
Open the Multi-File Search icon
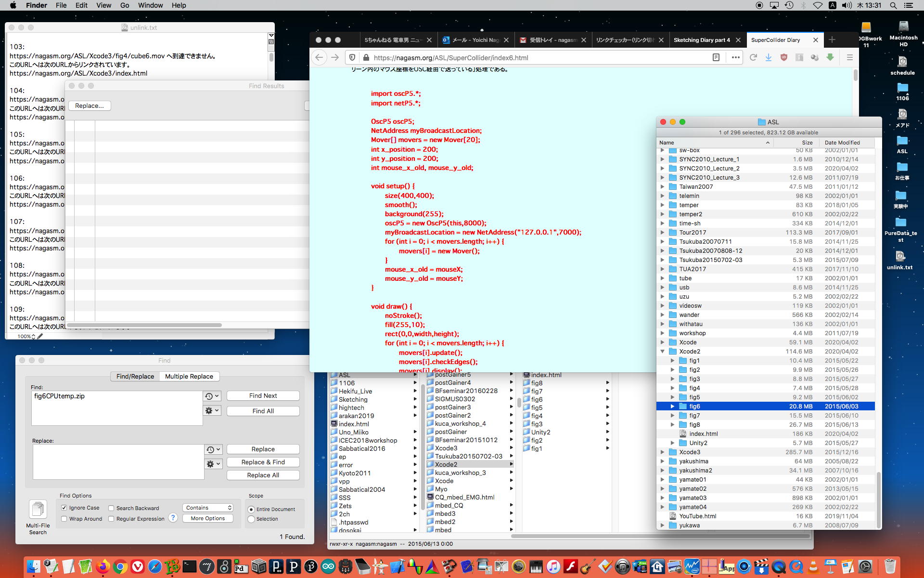pyautogui.click(x=38, y=510)
